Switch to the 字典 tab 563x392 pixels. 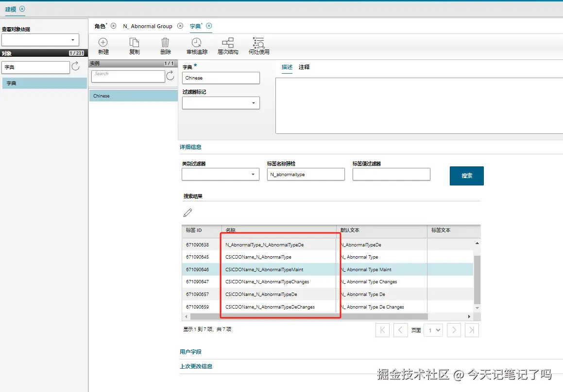point(195,26)
